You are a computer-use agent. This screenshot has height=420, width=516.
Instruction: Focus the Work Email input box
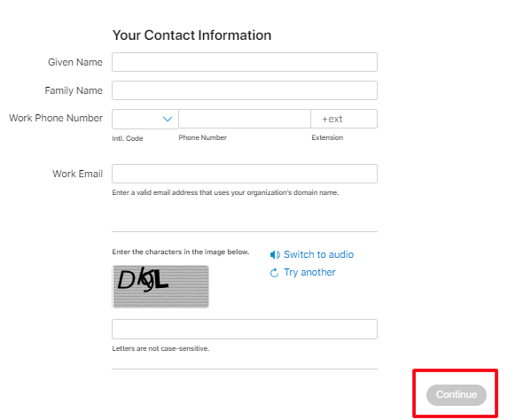click(245, 174)
